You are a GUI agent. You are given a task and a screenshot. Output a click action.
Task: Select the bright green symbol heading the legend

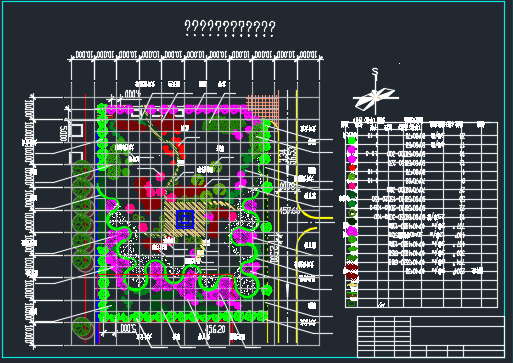pos(352,140)
